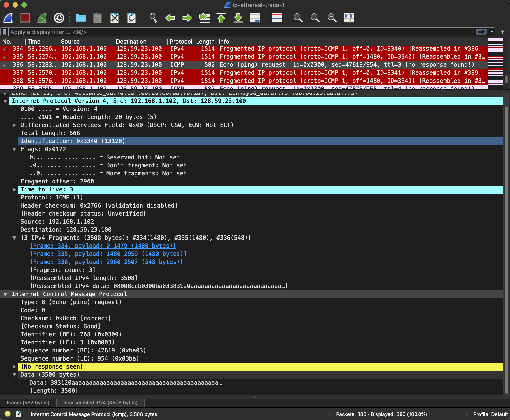The image size is (510, 420).
Task: Switch to Reassembled IPv4 (3508 bytes) tab
Action: tap(100, 403)
